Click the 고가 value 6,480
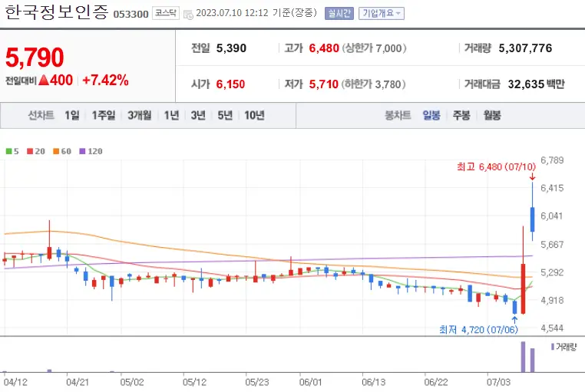This screenshot has width=585, height=392. tap(324, 48)
